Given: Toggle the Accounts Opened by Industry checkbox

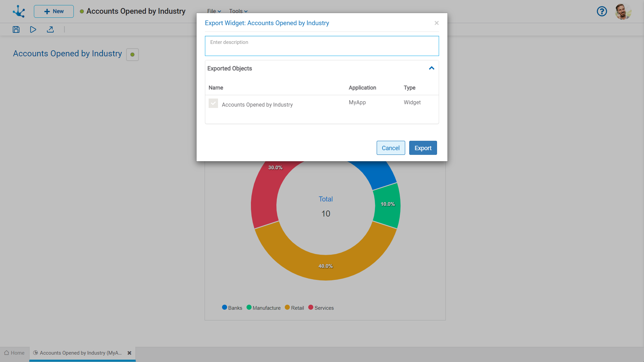Looking at the screenshot, I should tap(213, 103).
